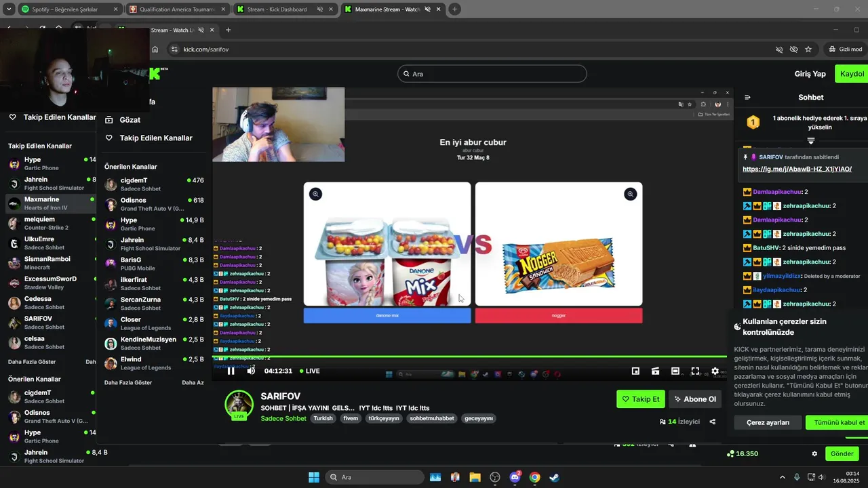Click the Windows taskbar search box
Viewport: 868px width, 488px height.
(x=374, y=477)
